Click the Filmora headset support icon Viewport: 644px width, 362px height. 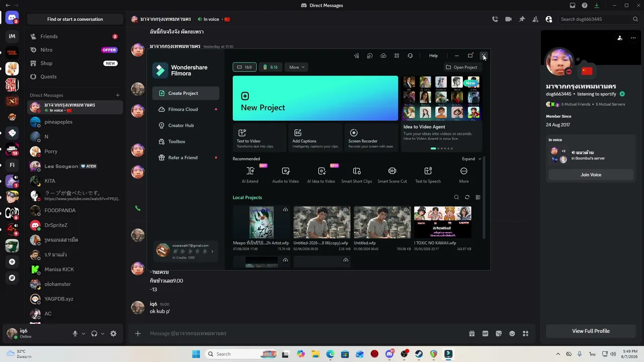(410, 56)
